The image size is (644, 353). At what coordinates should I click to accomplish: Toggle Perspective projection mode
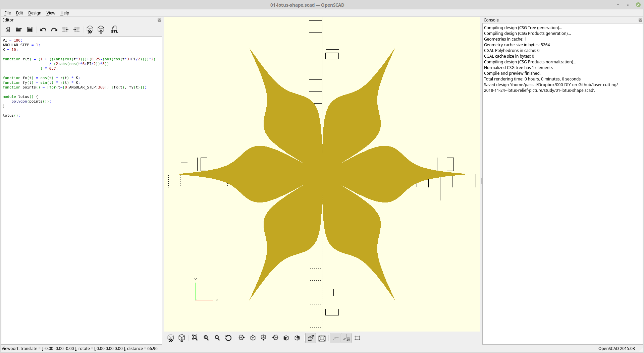310,338
